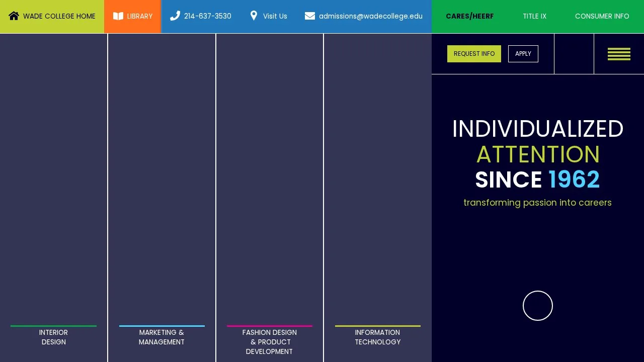Select the Interior Design program panel
644x362 pixels.
53,198
